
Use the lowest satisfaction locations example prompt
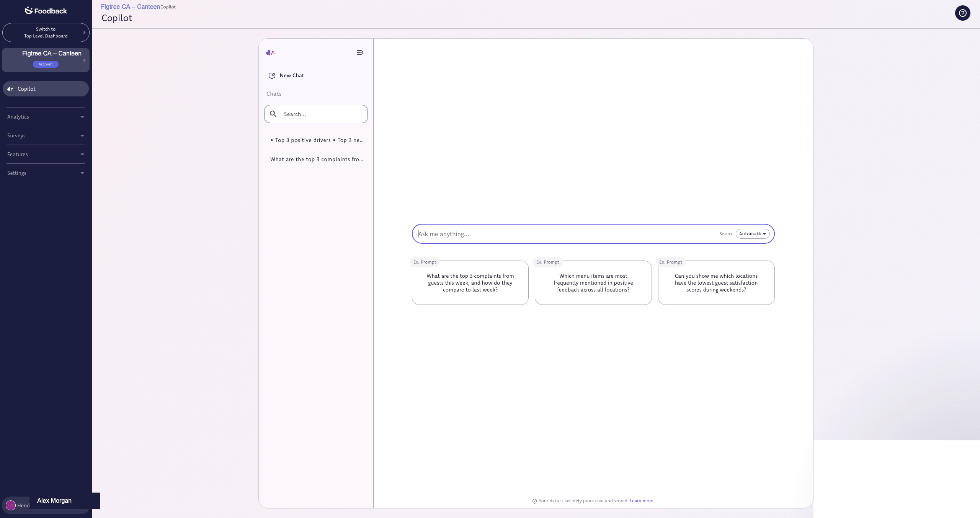click(x=716, y=283)
